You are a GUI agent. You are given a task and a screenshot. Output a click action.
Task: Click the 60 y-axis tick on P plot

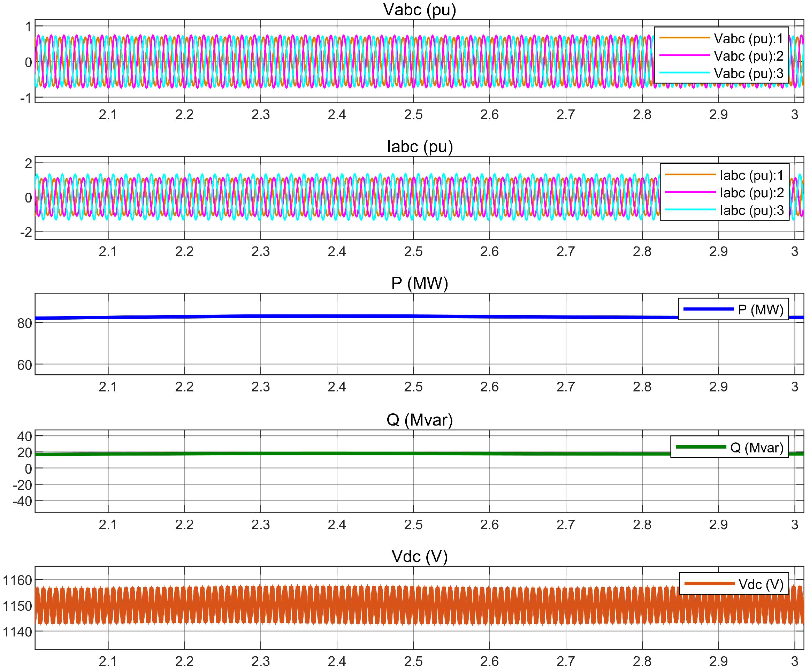coord(24,365)
